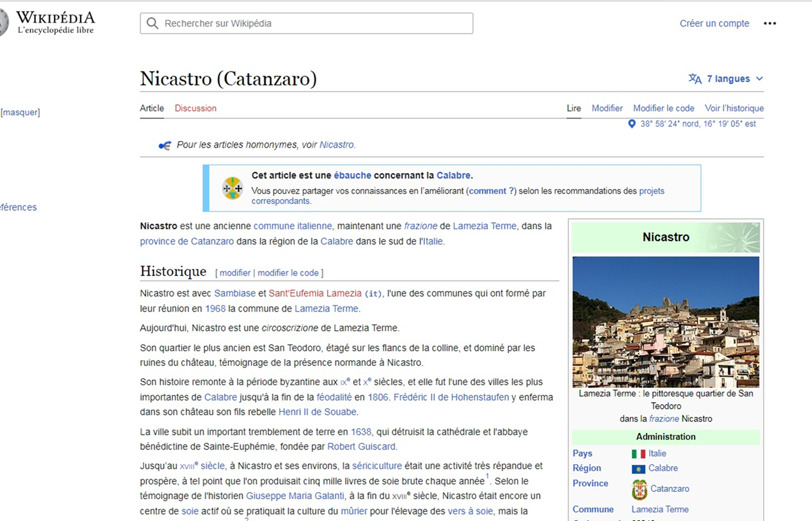Image resolution: width=812 pixels, height=521 pixels.
Task: Click modifier next to Historique heading
Action: point(235,273)
